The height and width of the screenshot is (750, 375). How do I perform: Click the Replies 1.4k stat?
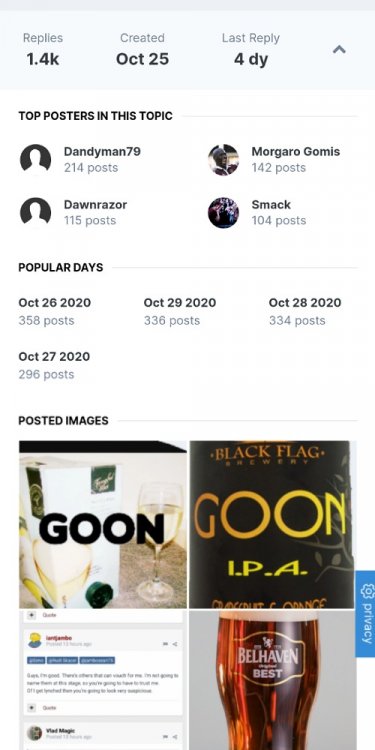[43, 50]
